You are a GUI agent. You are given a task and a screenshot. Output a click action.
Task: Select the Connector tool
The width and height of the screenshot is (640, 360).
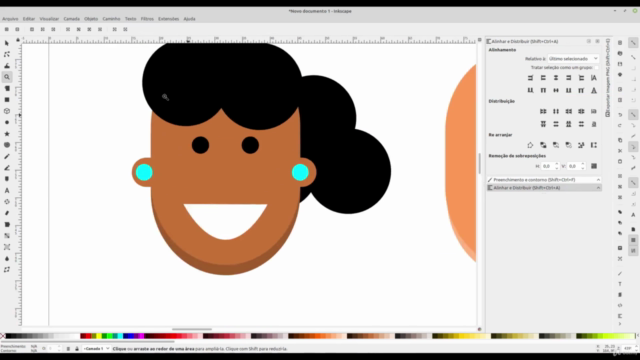pos(7,270)
